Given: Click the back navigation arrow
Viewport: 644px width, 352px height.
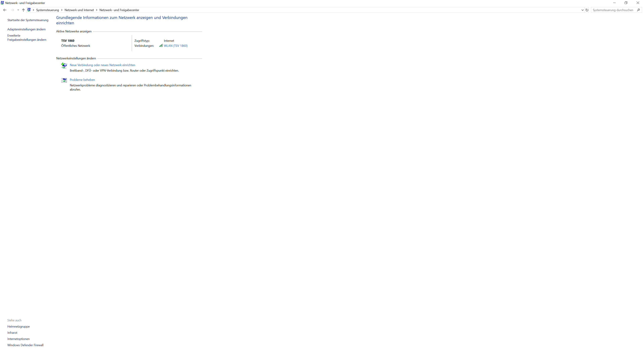Looking at the screenshot, I should tap(5, 10).
